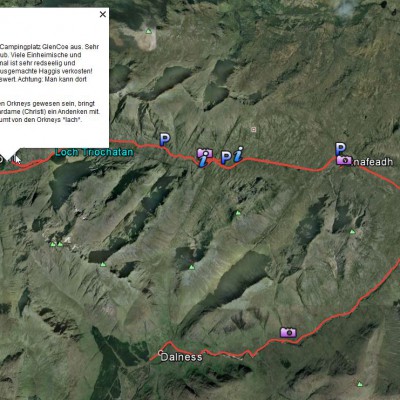Open the camera marker next to nafeadh label
The image size is (400, 400).
344,160
